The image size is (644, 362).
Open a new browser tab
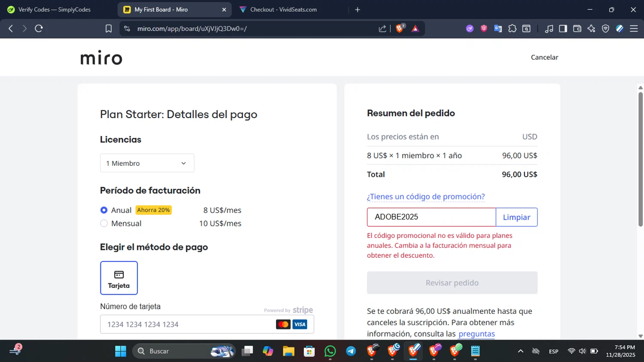pyautogui.click(x=357, y=9)
